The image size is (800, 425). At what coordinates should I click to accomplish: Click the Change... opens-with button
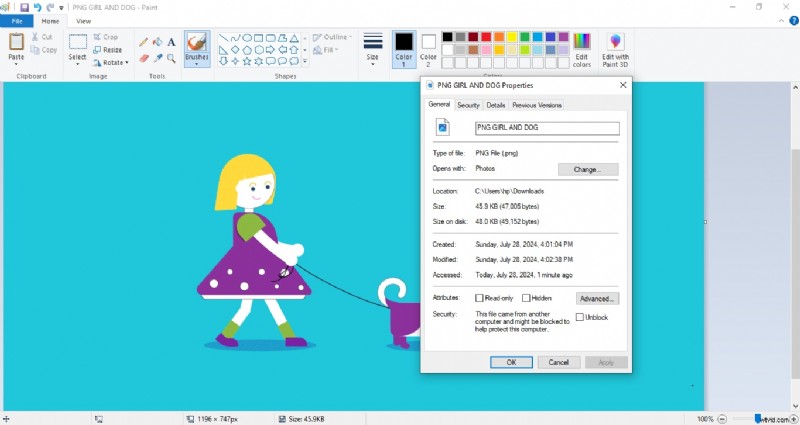(588, 169)
